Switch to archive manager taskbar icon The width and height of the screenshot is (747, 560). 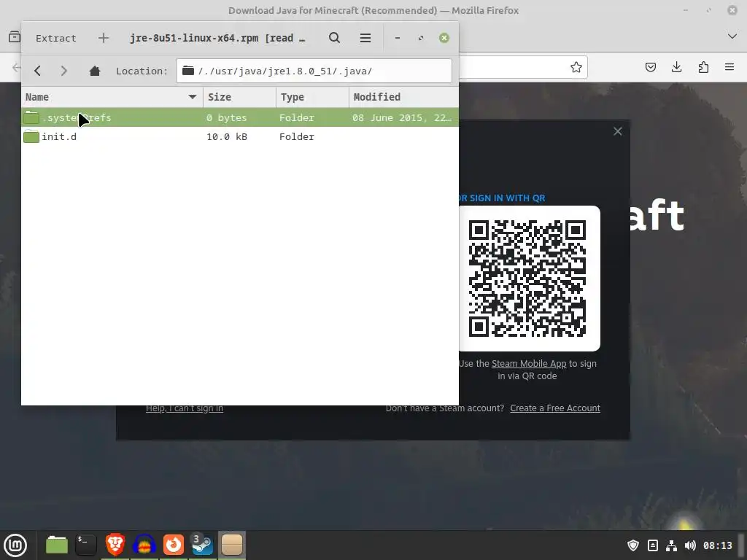pos(232,545)
